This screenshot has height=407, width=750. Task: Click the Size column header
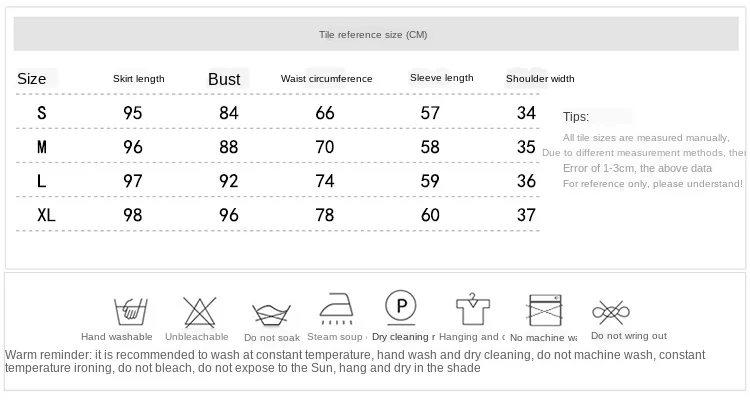pyautogui.click(x=32, y=79)
